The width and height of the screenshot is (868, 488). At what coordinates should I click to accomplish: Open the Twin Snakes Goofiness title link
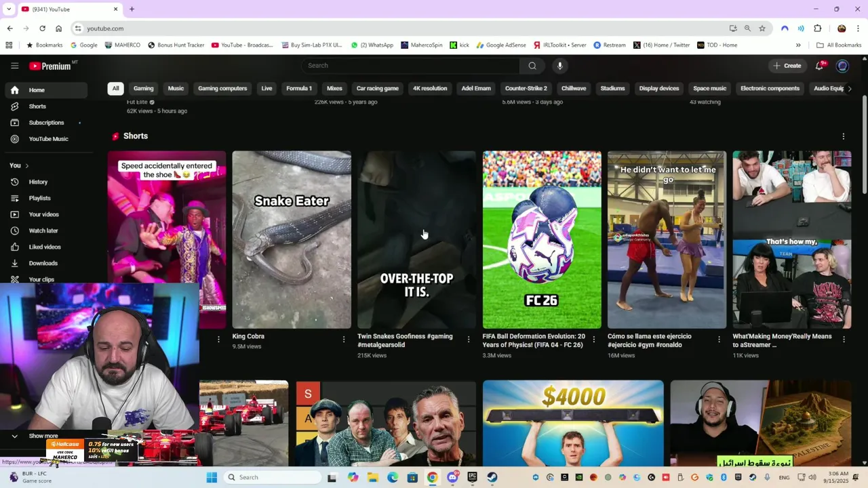click(x=405, y=340)
